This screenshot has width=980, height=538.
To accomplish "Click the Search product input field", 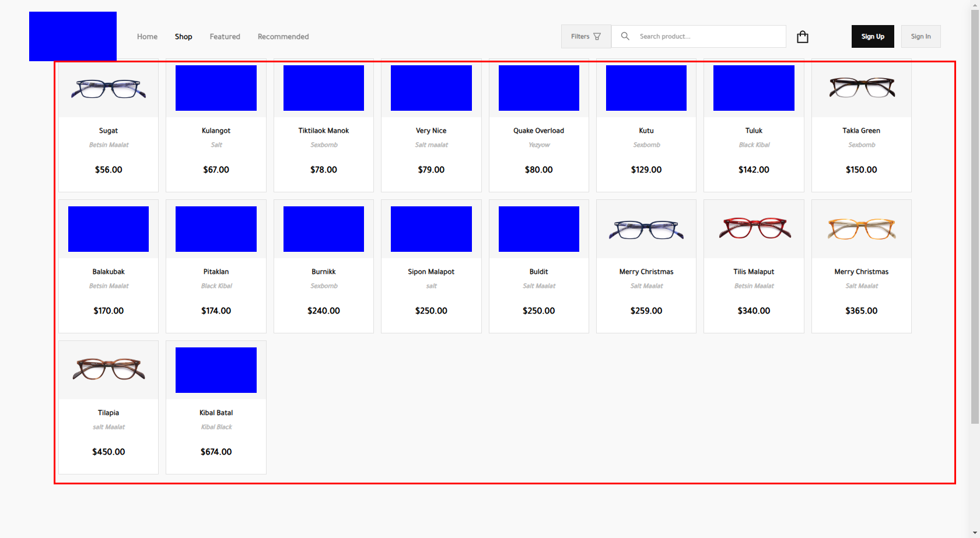I will 709,36.
